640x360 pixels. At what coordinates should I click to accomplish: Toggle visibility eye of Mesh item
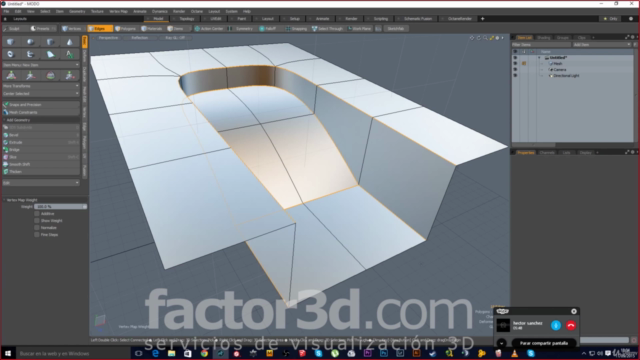click(515, 63)
